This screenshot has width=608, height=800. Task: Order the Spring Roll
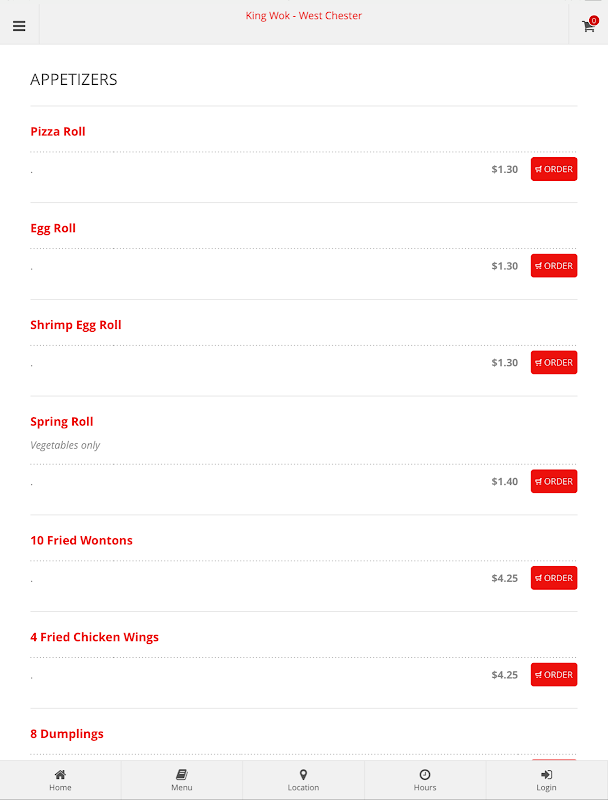click(554, 481)
